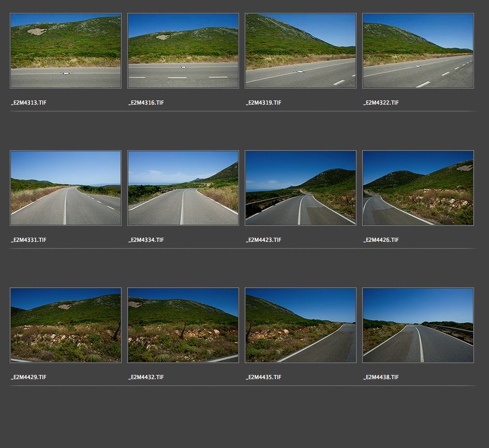Select the _E2M4331.TIF winding road thumbnail

[66, 188]
